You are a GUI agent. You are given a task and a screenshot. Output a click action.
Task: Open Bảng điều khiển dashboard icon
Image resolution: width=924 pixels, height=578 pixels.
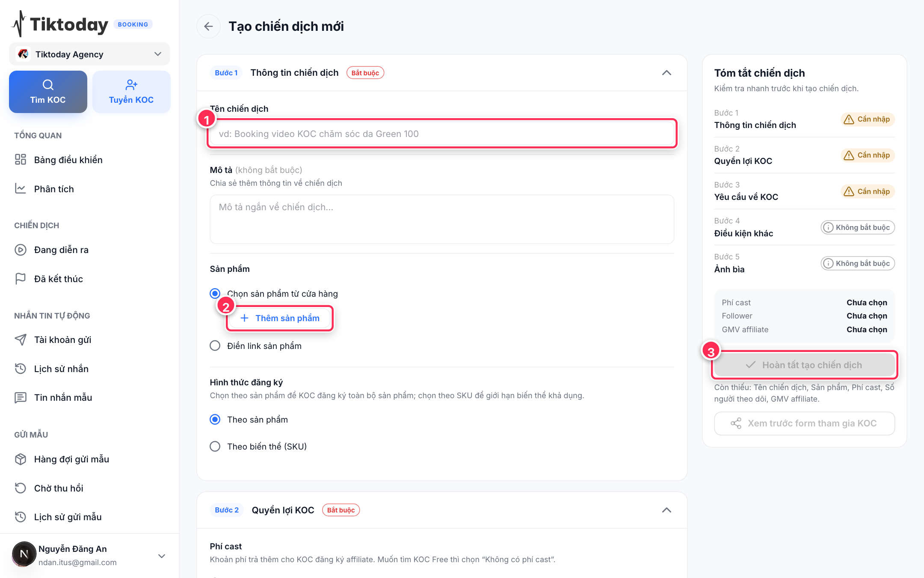[21, 160]
